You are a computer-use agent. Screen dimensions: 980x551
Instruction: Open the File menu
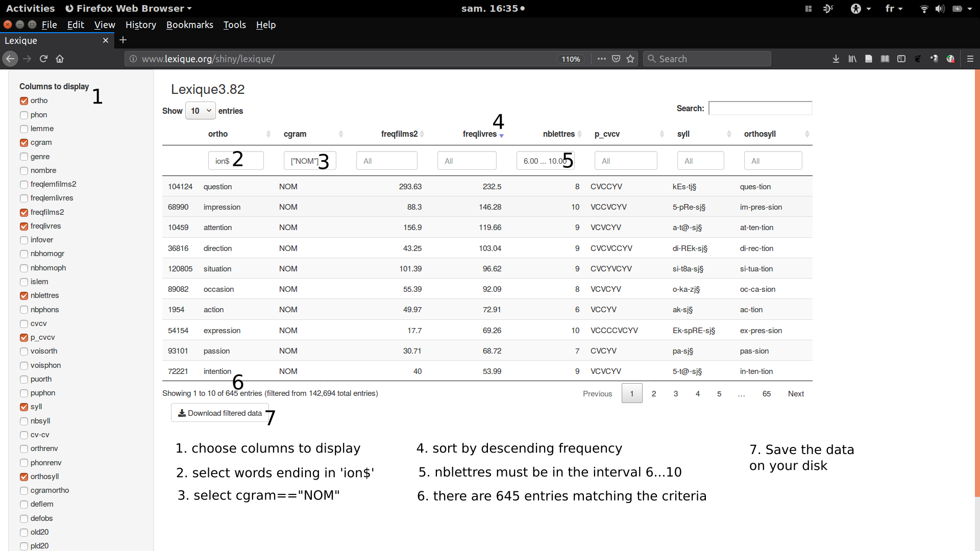[x=49, y=24]
